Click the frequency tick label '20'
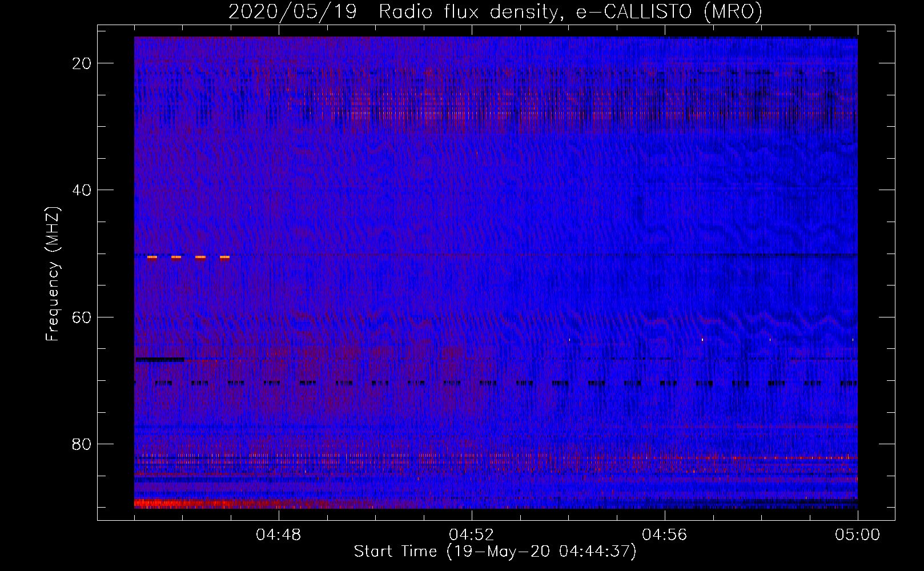The width and height of the screenshot is (924, 571). click(x=82, y=63)
